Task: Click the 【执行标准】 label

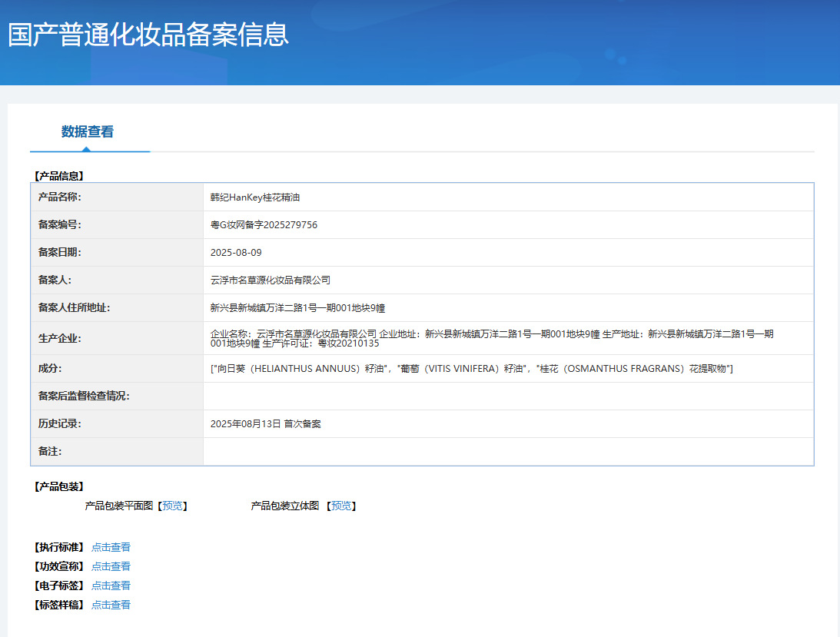Action: 59,547
